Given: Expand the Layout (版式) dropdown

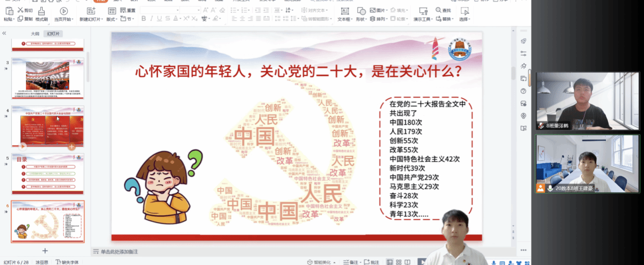Looking at the screenshot, I should tap(112, 19).
